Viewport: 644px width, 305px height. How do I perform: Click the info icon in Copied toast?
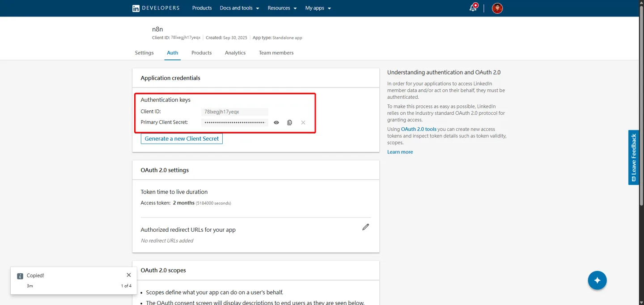click(20, 276)
